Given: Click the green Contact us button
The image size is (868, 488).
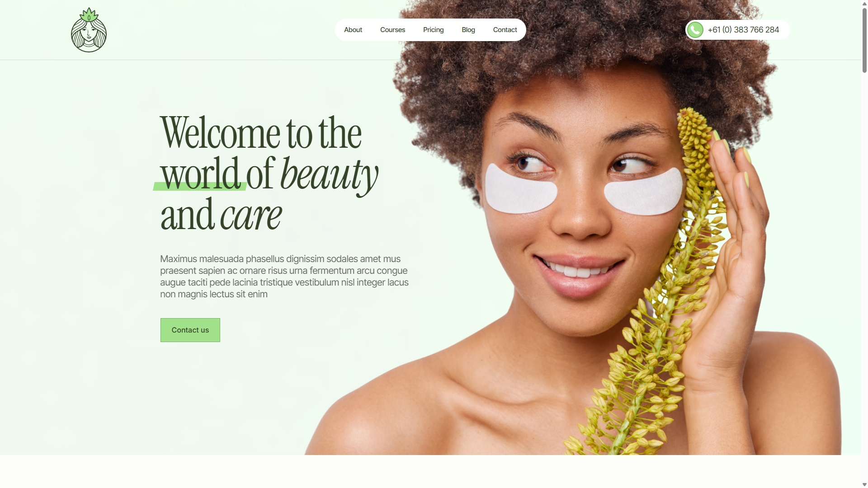Looking at the screenshot, I should (190, 330).
